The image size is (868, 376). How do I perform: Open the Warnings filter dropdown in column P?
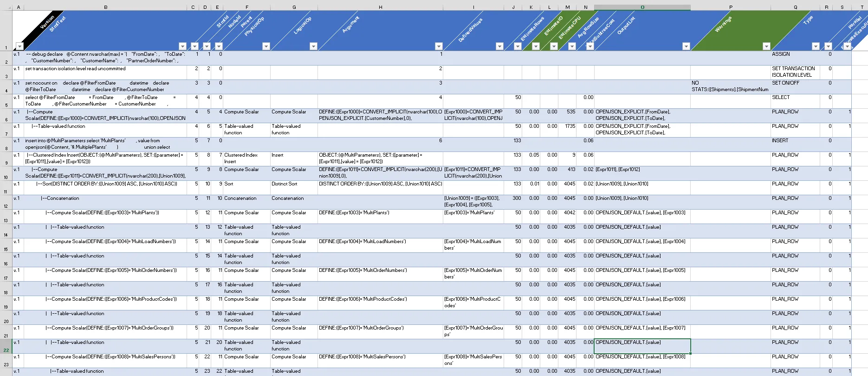[767, 46]
